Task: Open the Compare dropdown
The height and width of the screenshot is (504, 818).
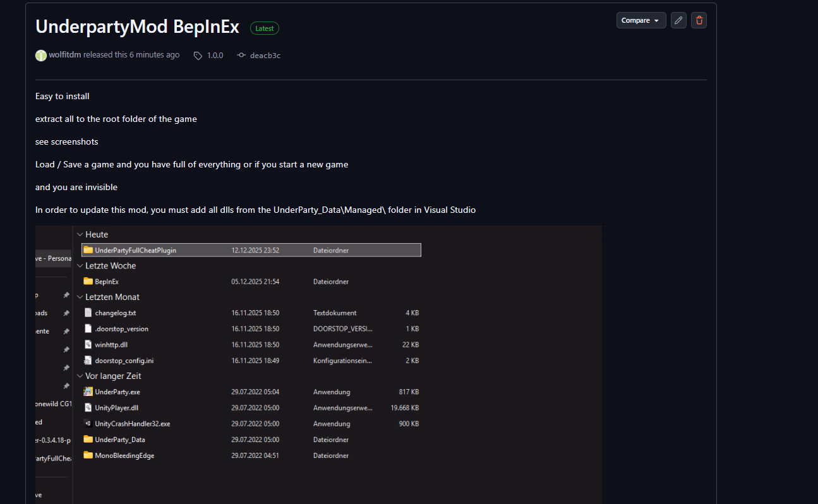Action: 641,20
